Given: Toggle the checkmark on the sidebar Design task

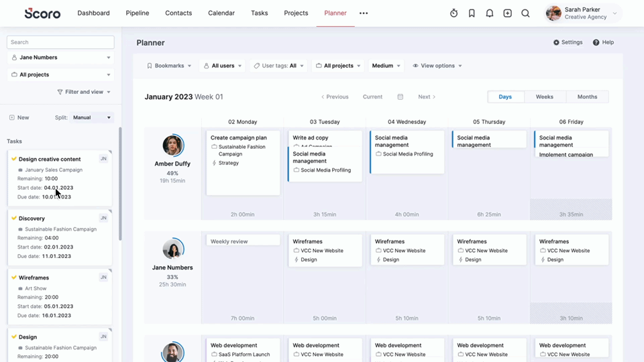Looking at the screenshot, I should click(x=14, y=337).
